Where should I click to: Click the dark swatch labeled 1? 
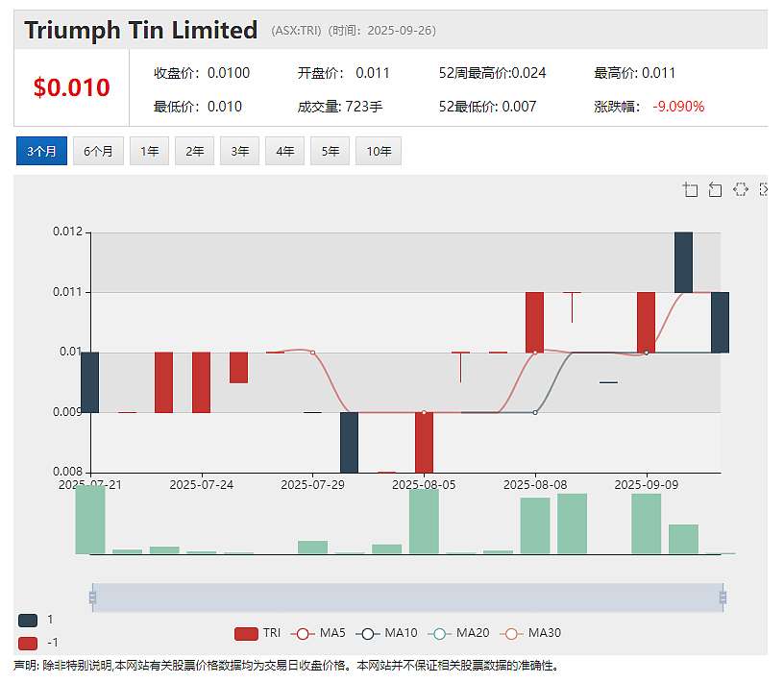pyautogui.click(x=28, y=621)
